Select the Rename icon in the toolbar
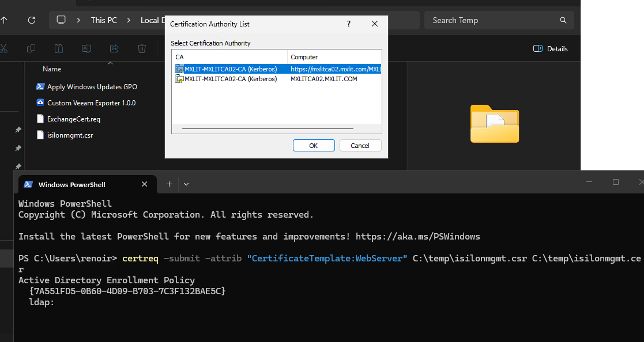This screenshot has height=342, width=644. (x=86, y=48)
